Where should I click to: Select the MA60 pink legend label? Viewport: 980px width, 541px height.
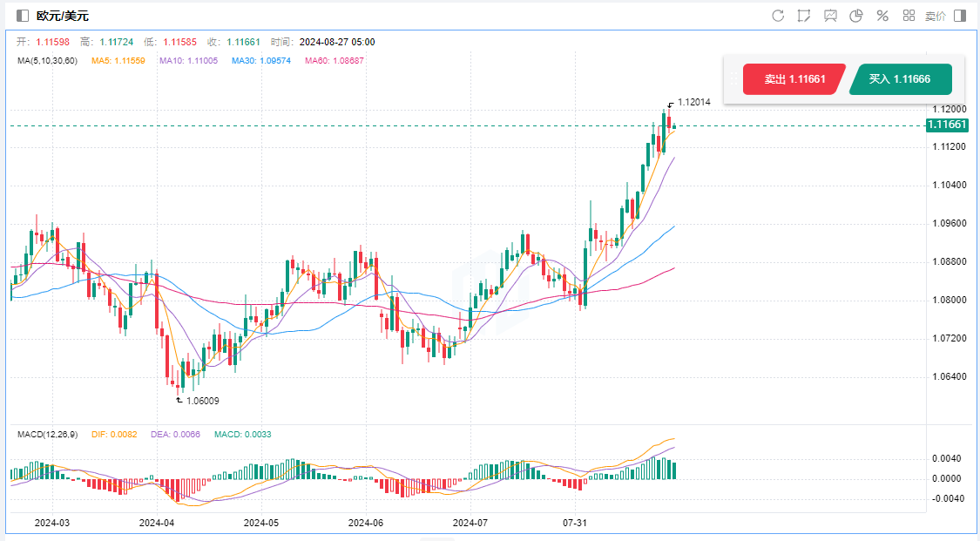point(335,60)
